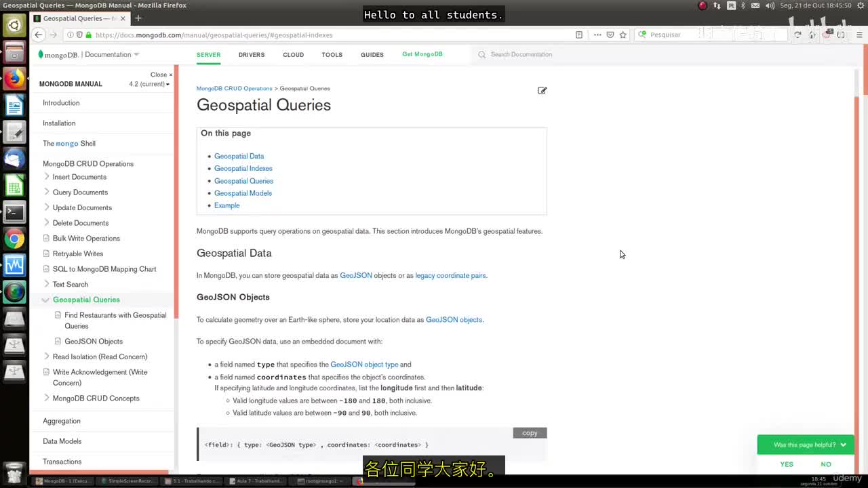Expand Read Isolation (Read Concern) section
This screenshot has width=868, height=488.
tap(47, 357)
